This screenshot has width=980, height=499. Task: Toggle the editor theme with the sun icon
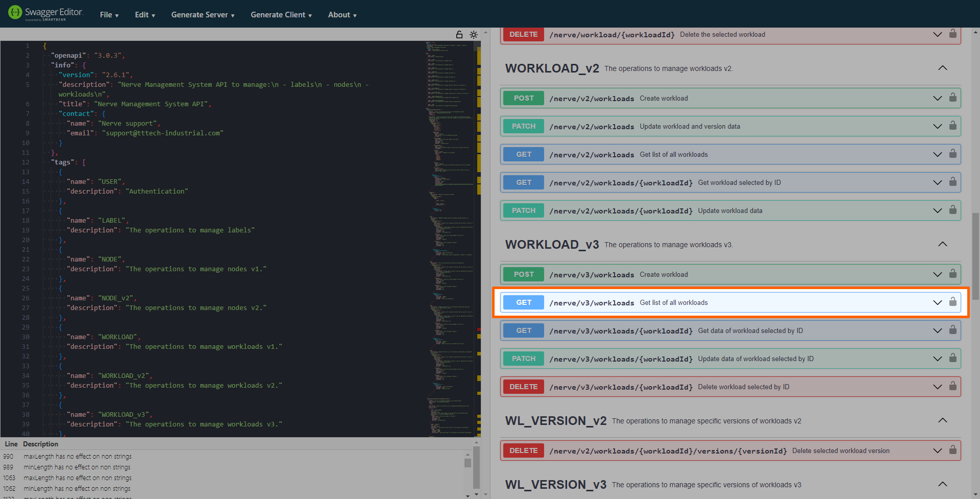point(474,34)
